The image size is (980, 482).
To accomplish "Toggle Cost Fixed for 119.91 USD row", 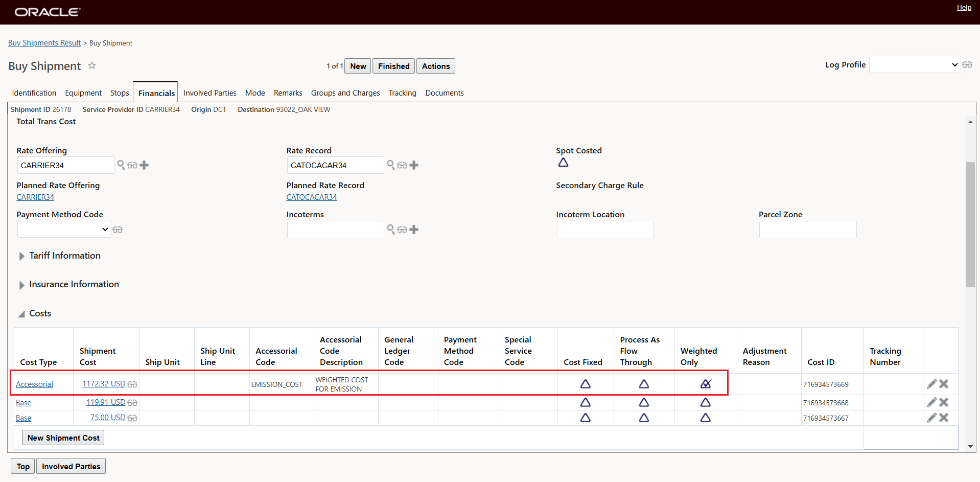I will click(586, 402).
